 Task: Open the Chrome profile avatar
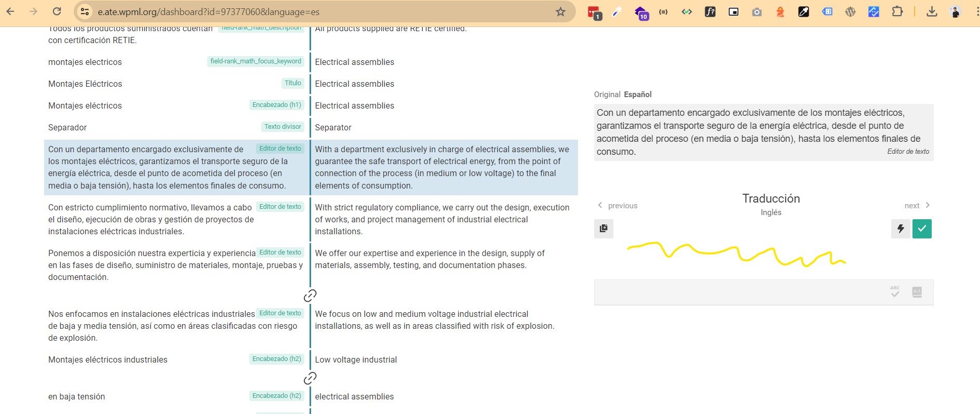955,11
